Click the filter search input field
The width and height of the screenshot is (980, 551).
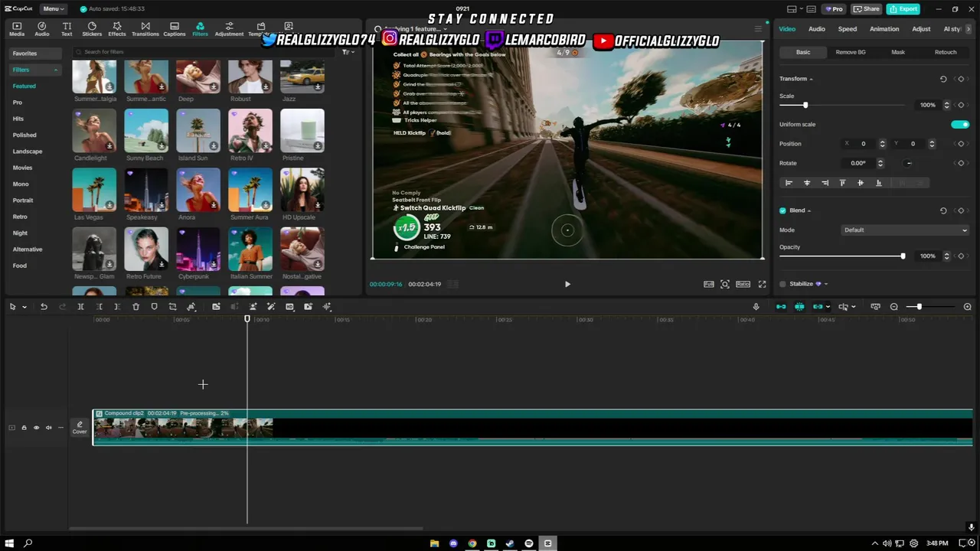pyautogui.click(x=205, y=52)
